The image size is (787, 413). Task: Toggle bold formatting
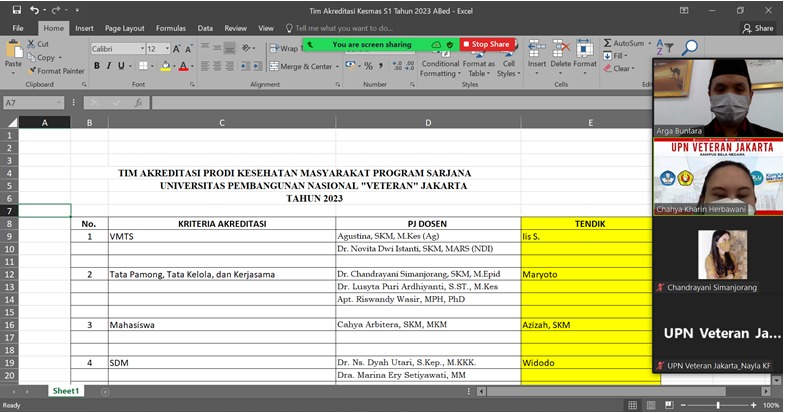pyautogui.click(x=97, y=66)
